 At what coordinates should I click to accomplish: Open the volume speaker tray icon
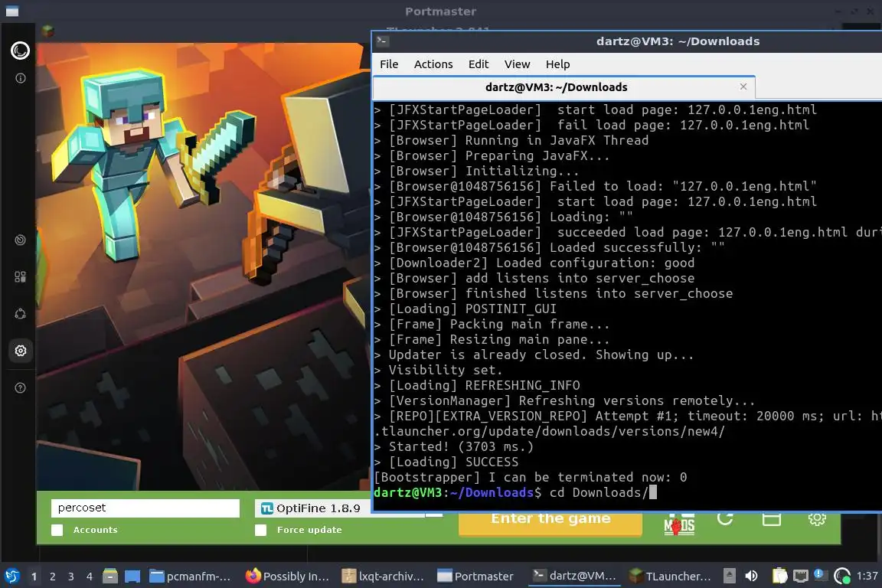tap(751, 576)
